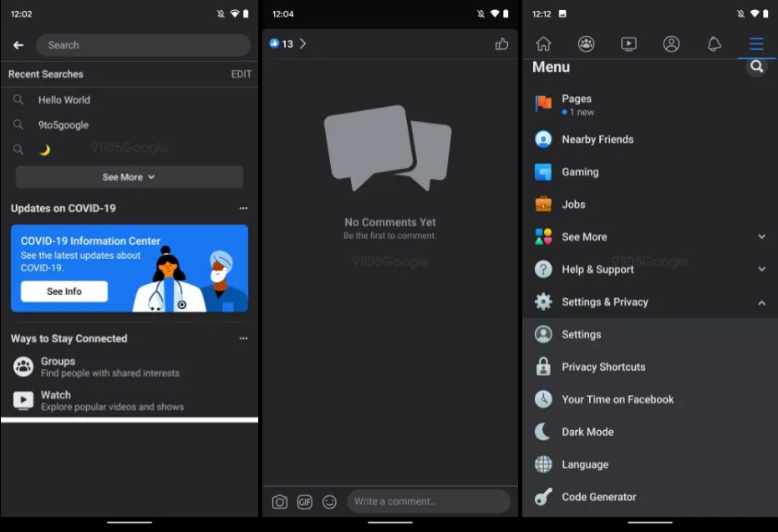Click the Jobs briefcase icon
Screen dimensions: 778x532
[543, 205]
